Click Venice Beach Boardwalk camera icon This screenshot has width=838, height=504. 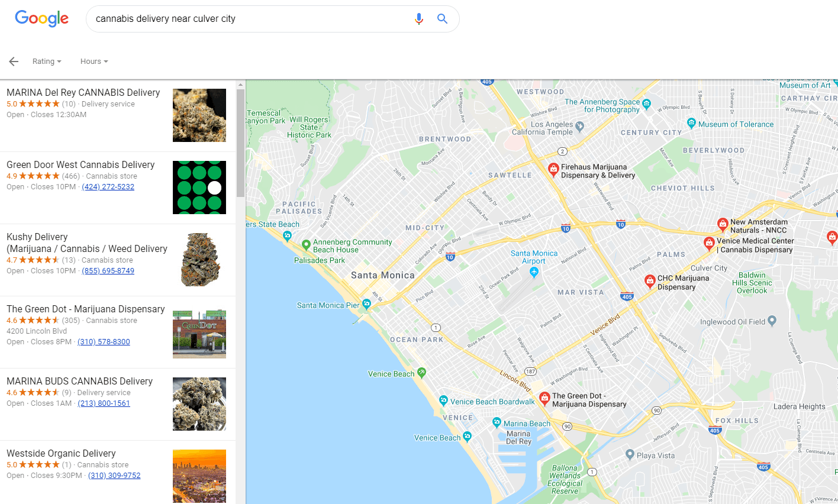(443, 400)
